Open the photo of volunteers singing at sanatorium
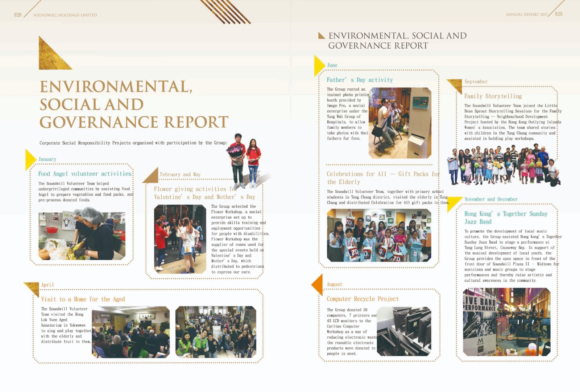Viewport: 580px width, 392px height. tap(130, 332)
